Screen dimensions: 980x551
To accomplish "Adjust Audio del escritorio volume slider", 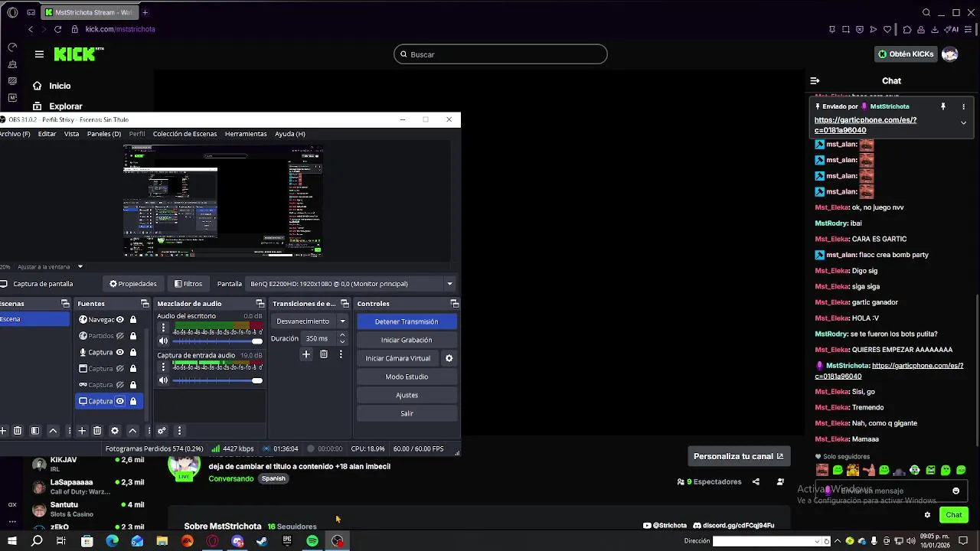I will (217, 341).
